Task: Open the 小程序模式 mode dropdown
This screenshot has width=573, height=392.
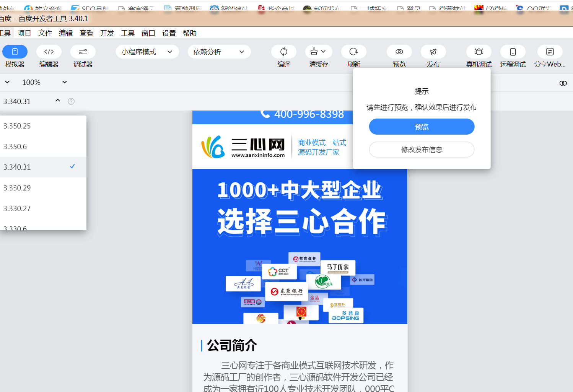Action: tap(147, 52)
